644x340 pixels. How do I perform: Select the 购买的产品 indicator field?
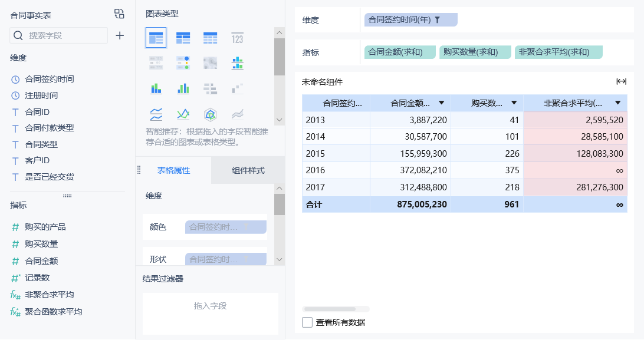pos(45,227)
